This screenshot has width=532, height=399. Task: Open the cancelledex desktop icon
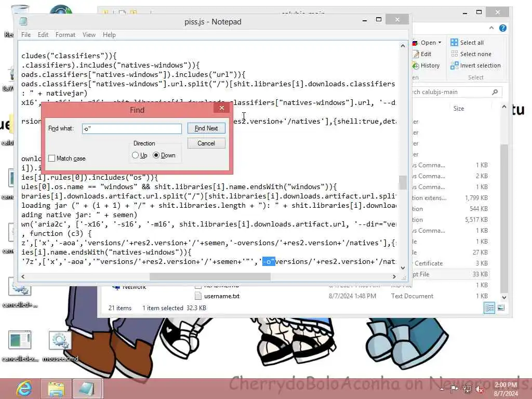[20, 347]
